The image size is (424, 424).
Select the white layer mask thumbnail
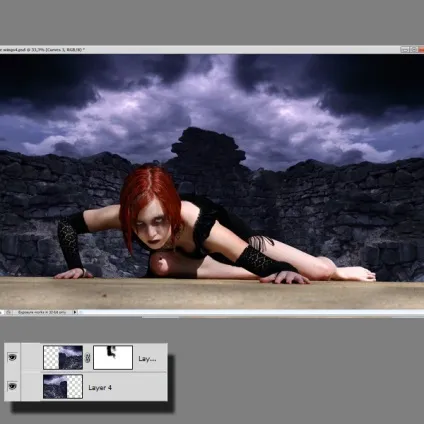click(x=113, y=357)
